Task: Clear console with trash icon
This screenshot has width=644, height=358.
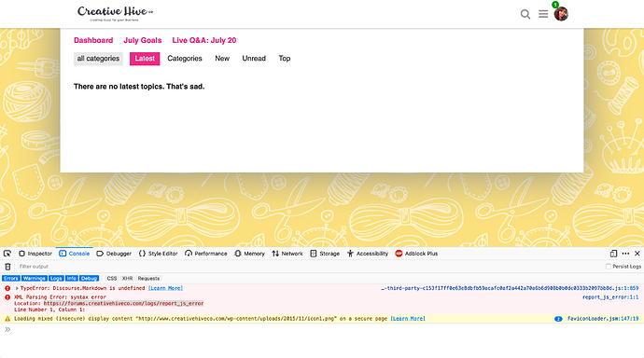Action: (x=7, y=267)
